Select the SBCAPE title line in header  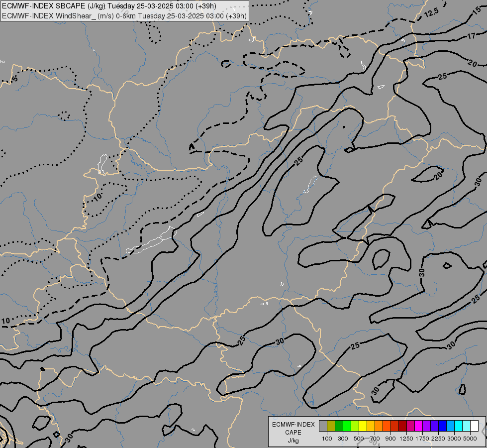pos(109,6)
